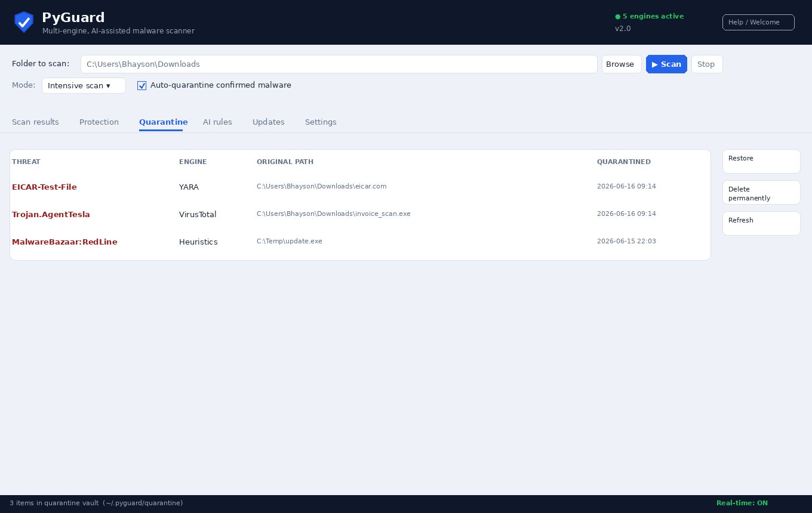Viewport: 812px width, 513px height.
Task: Click the C:\Temp\update.exe path
Action: [290, 241]
